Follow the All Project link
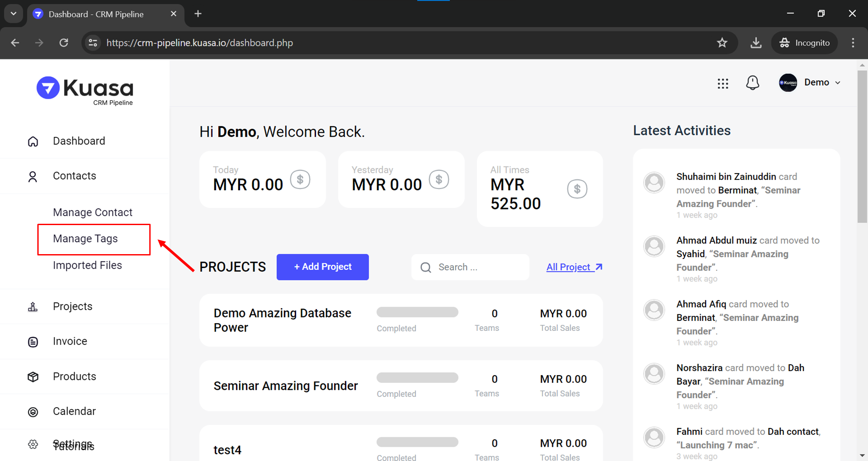 (574, 267)
